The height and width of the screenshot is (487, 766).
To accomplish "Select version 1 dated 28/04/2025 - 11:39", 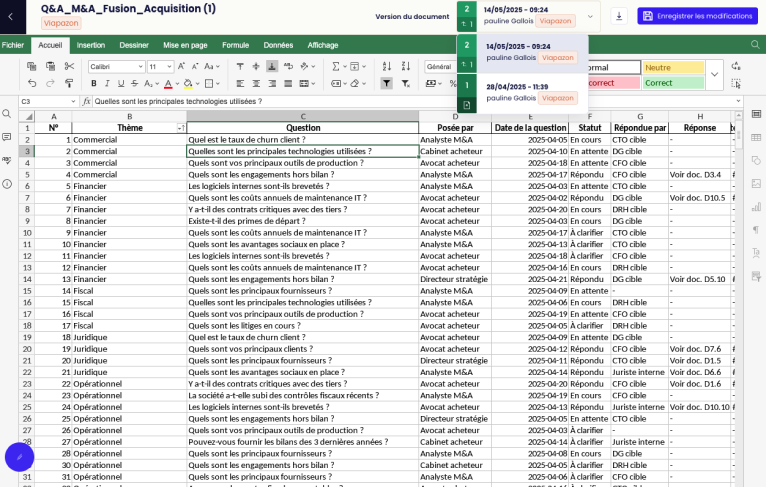I will point(523,93).
